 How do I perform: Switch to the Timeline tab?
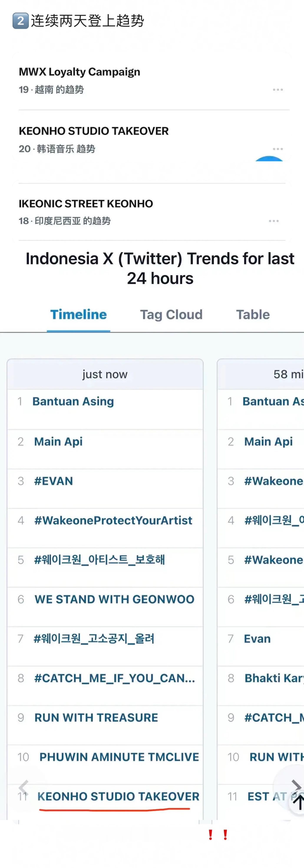tap(78, 314)
